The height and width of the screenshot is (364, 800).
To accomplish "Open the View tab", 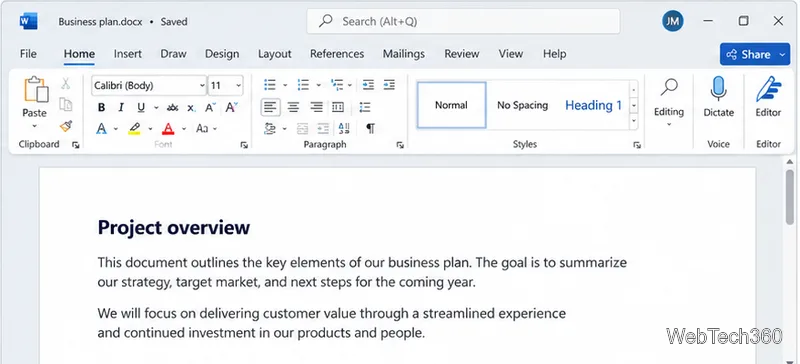I will coord(511,54).
